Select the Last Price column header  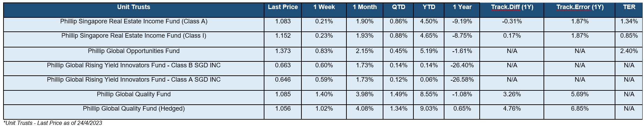click(x=283, y=10)
